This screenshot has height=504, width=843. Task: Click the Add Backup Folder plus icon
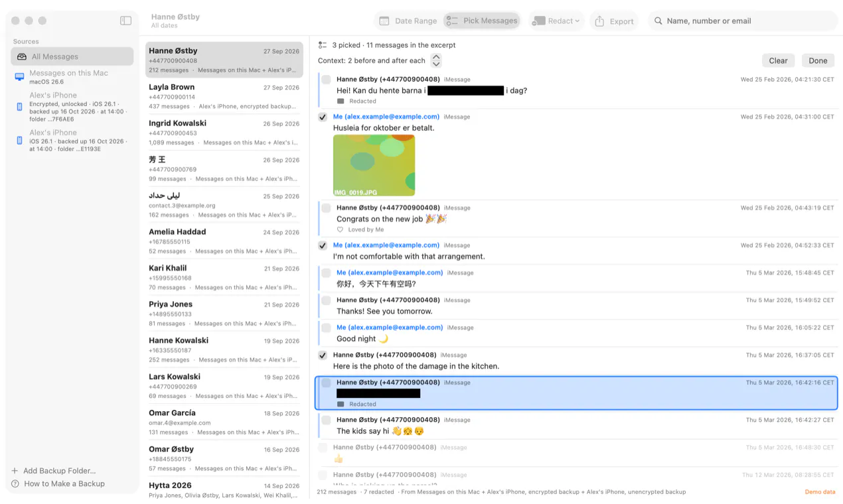tap(15, 471)
